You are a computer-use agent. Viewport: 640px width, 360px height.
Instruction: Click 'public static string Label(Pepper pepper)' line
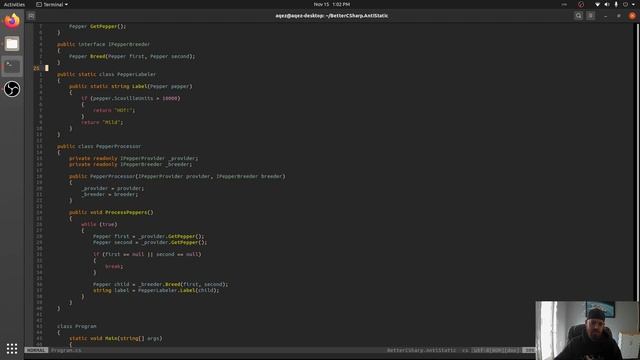131,86
